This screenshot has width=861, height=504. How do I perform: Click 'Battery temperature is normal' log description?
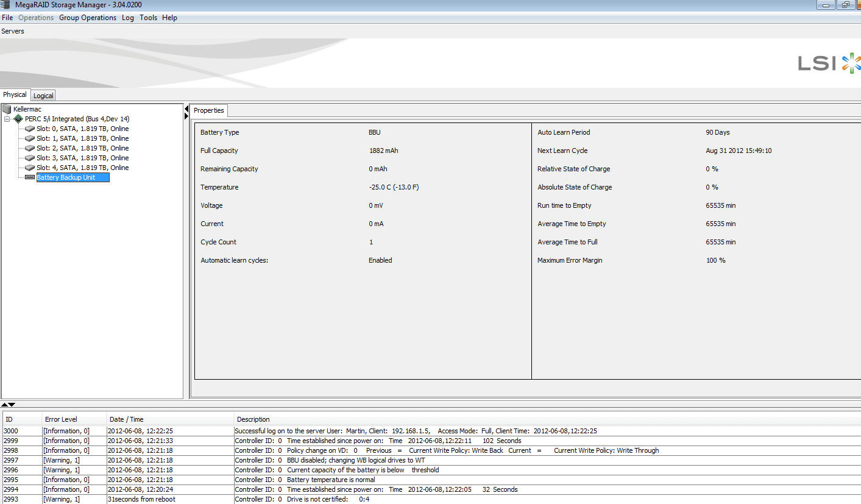[x=305, y=480]
